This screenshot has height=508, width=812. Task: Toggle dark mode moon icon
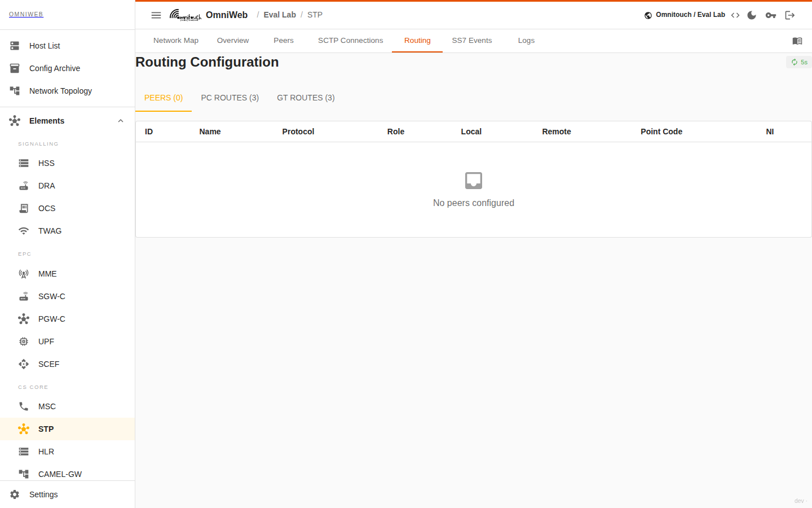[752, 15]
